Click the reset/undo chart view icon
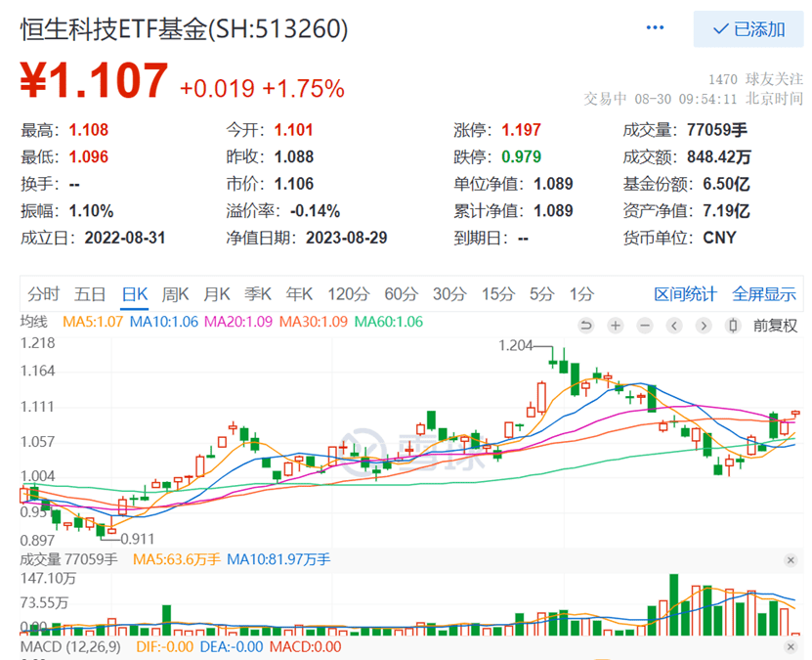The height and width of the screenshot is (660, 812). click(586, 326)
